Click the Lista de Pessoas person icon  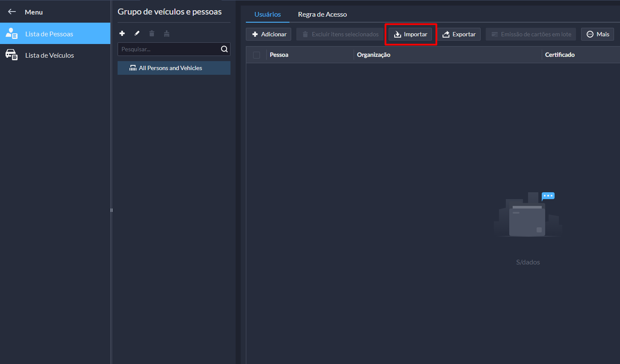click(x=12, y=34)
